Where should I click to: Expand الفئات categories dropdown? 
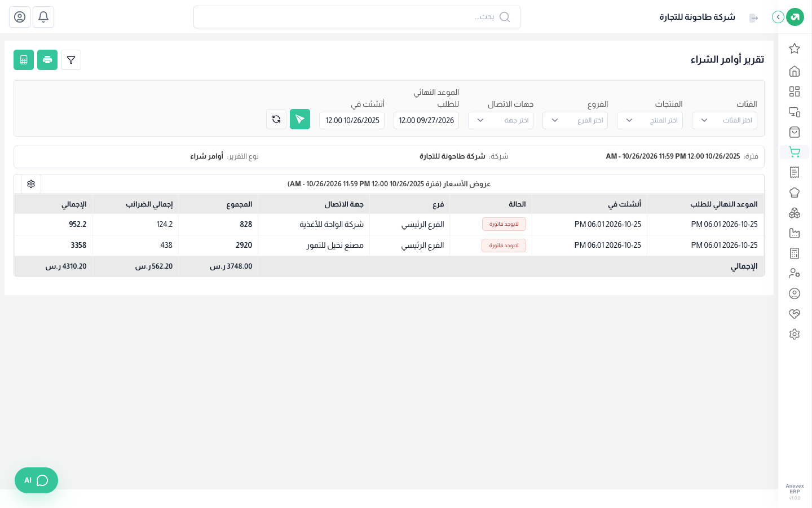[x=725, y=120]
